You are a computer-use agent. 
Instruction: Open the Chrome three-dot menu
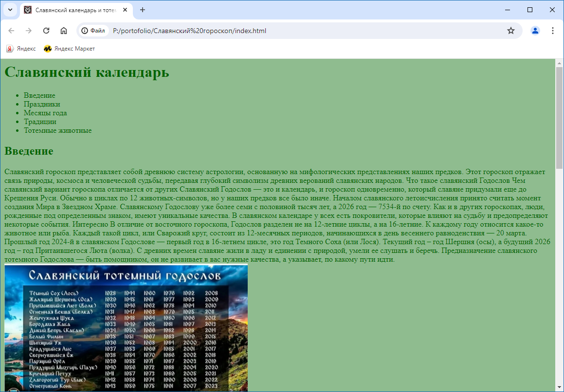click(553, 31)
